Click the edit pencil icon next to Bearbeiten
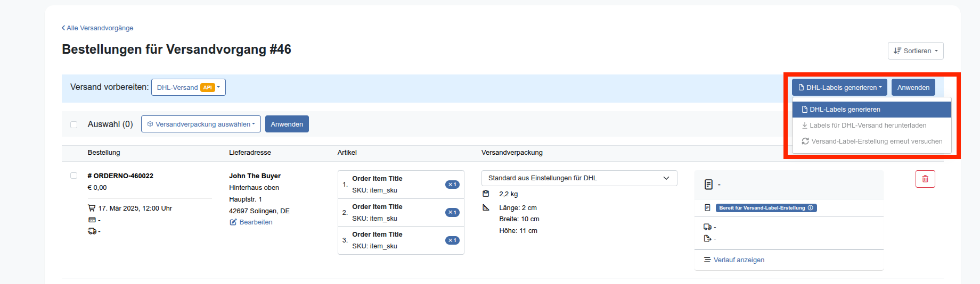Image resolution: width=980 pixels, height=284 pixels. (x=233, y=222)
